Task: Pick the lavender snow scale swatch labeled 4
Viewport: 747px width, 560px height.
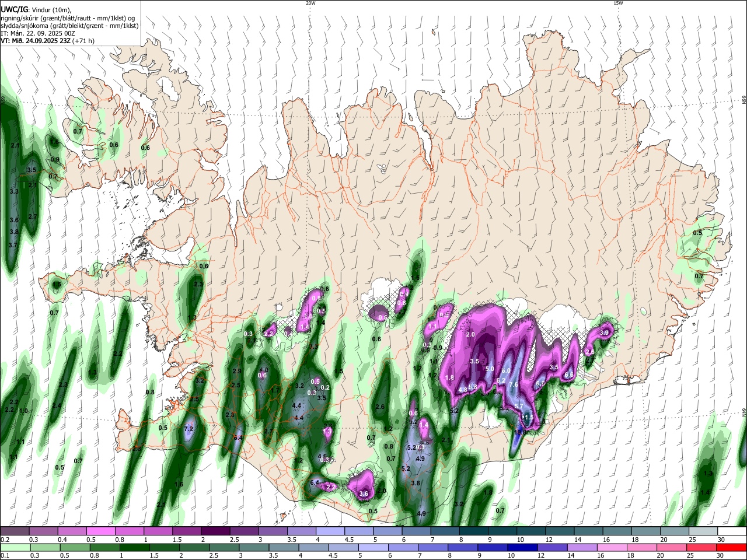Action: pyautogui.click(x=330, y=531)
